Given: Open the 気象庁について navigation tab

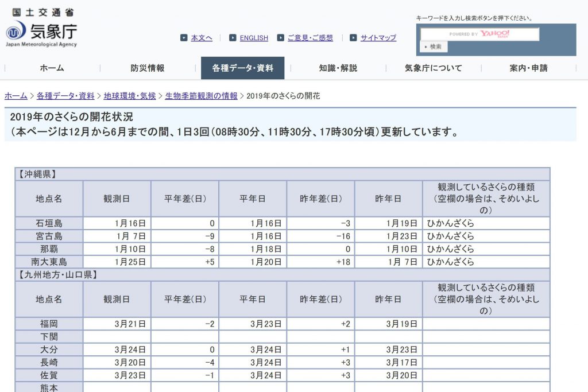Looking at the screenshot, I should tap(434, 68).
